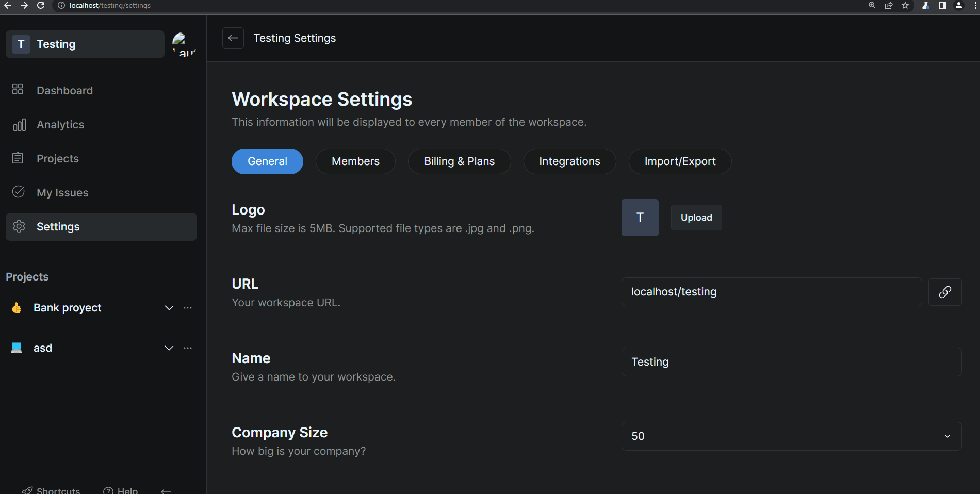Open the three-dot menu for Bank proyect
The image size is (980, 494).
[x=188, y=308]
